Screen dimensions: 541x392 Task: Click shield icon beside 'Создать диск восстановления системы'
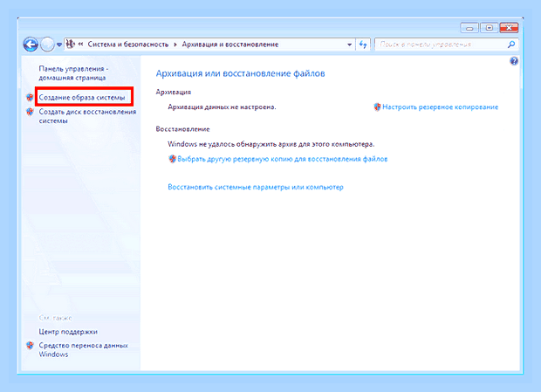click(30, 112)
